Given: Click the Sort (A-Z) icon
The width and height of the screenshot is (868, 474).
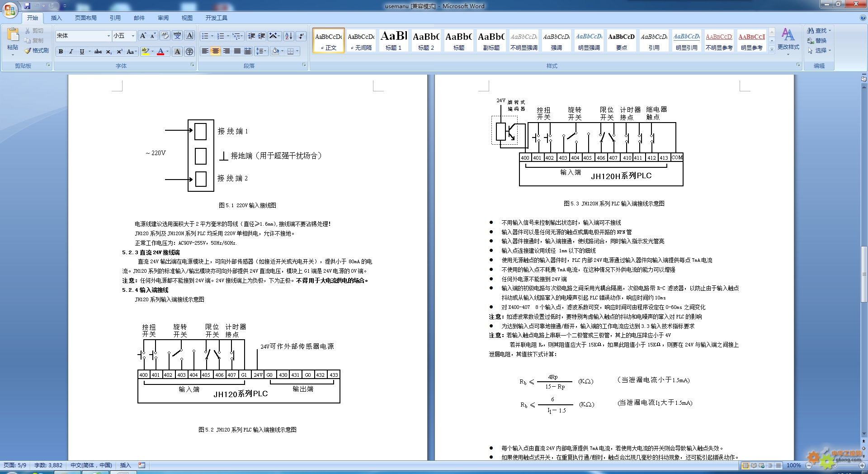Looking at the screenshot, I should (x=289, y=36).
